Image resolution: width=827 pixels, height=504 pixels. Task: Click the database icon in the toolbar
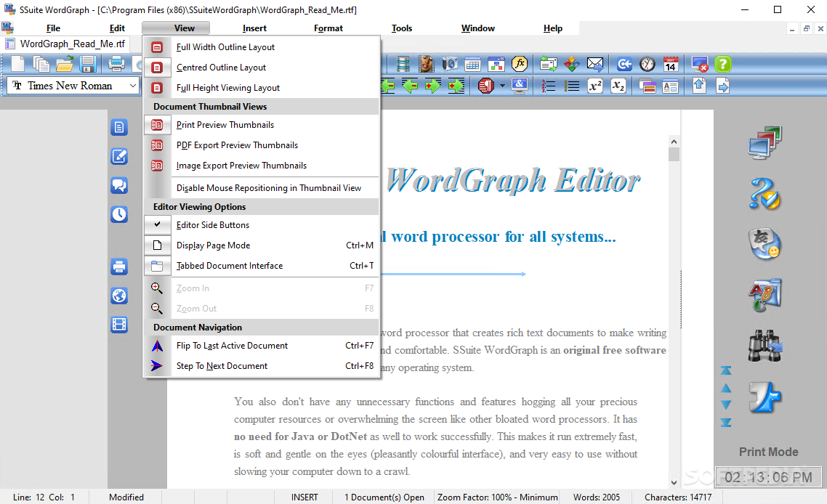pos(403,65)
